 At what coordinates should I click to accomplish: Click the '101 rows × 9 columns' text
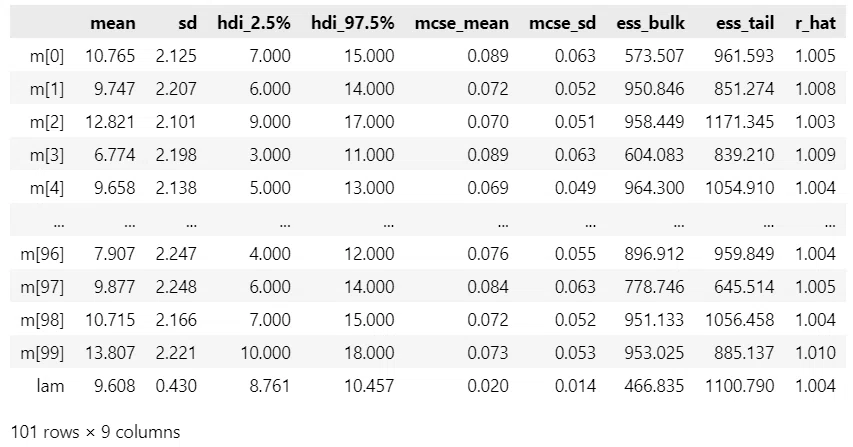click(95, 432)
